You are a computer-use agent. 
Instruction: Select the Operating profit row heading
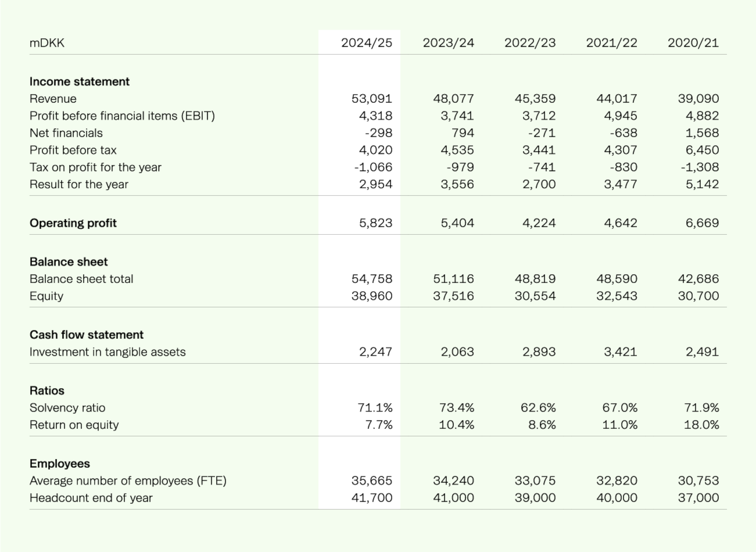[73, 223]
